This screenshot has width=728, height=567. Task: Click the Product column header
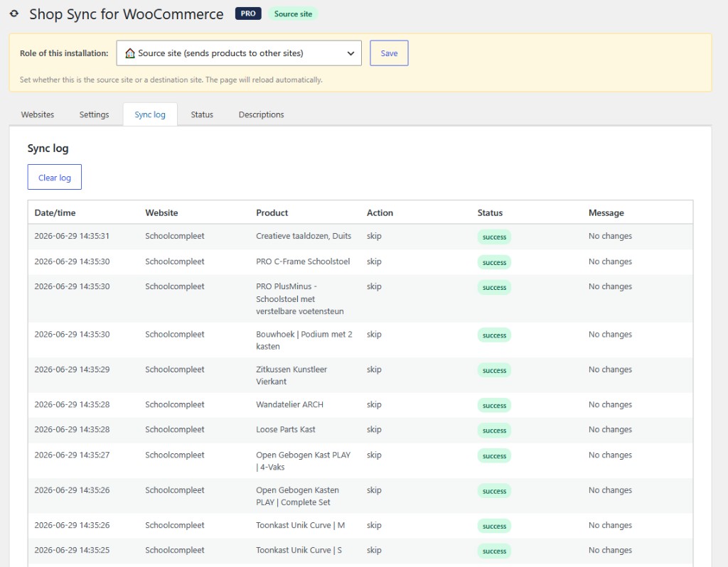tap(272, 212)
